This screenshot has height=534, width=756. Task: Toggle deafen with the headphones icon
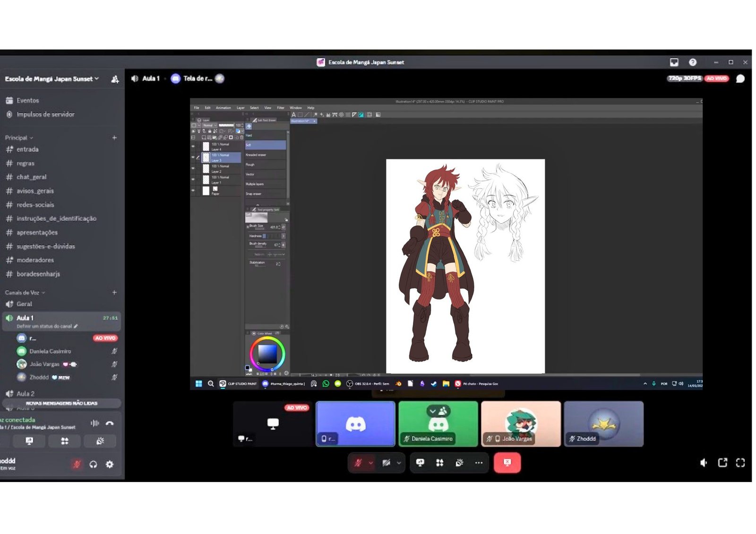(94, 464)
